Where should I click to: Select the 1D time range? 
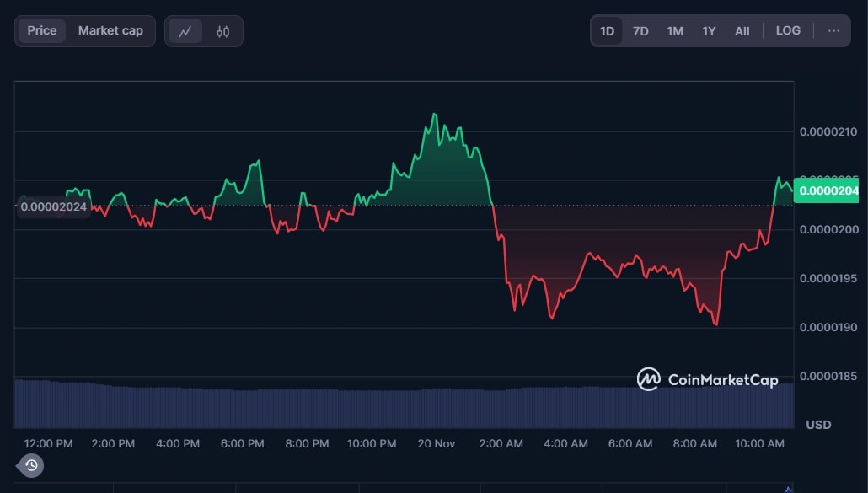[x=607, y=31]
